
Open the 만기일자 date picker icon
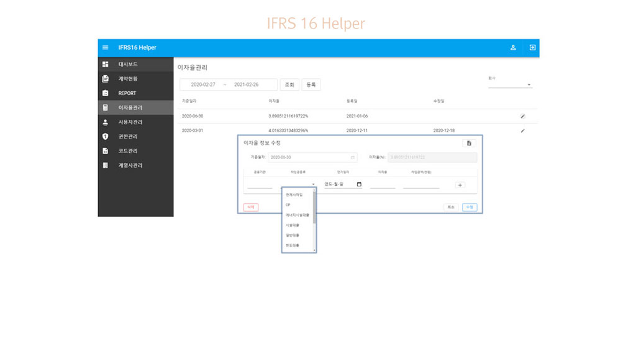[x=359, y=184]
